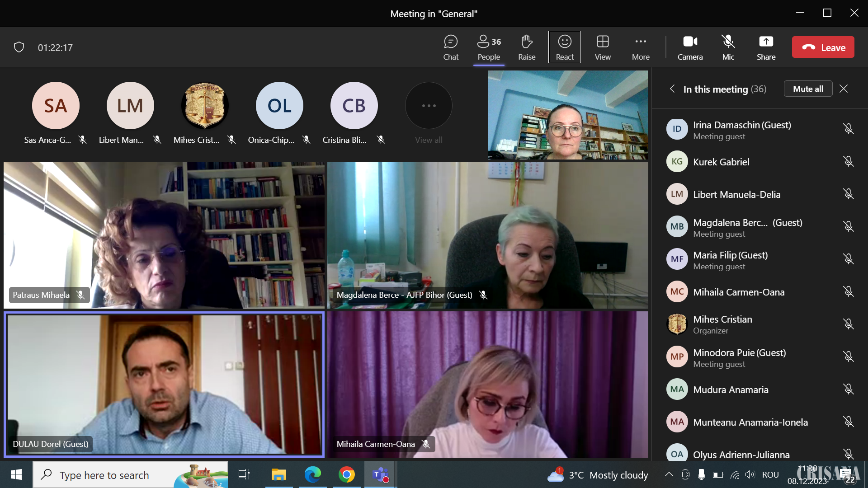This screenshot has height=488, width=868.
Task: Open the React emoji menu
Action: pyautogui.click(x=564, y=47)
